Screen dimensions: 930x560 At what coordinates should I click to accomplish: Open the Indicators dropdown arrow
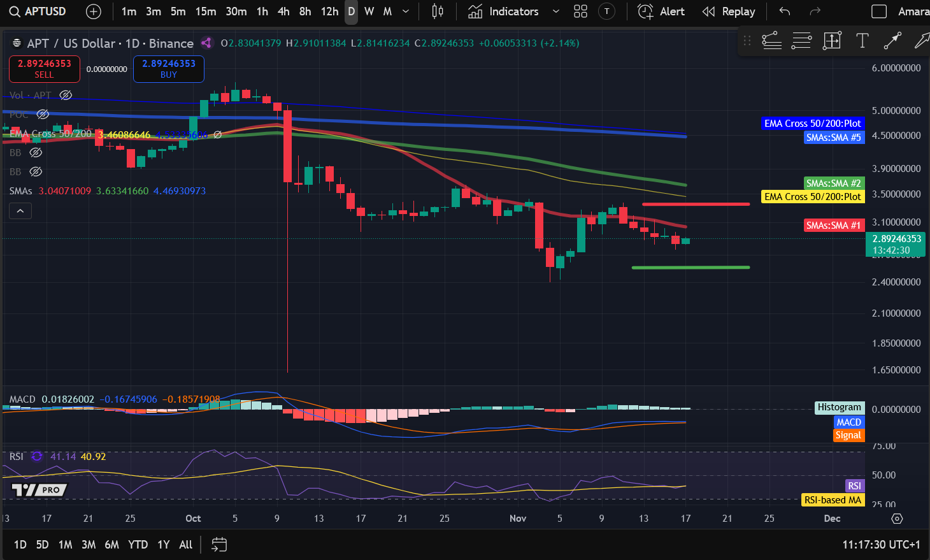[555, 11]
